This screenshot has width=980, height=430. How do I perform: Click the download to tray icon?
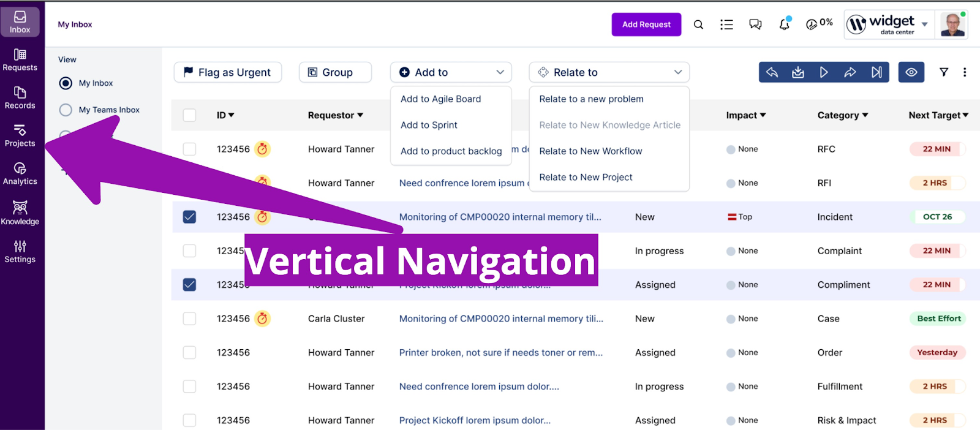pos(798,72)
